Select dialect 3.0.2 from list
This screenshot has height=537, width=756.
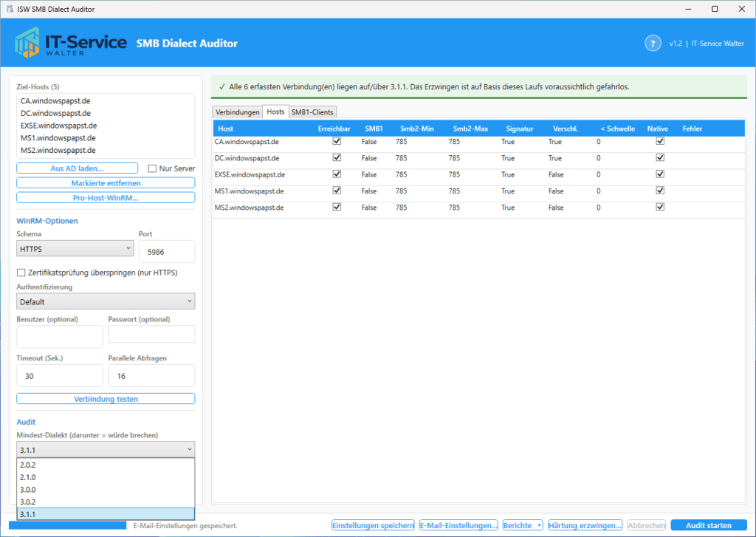106,502
